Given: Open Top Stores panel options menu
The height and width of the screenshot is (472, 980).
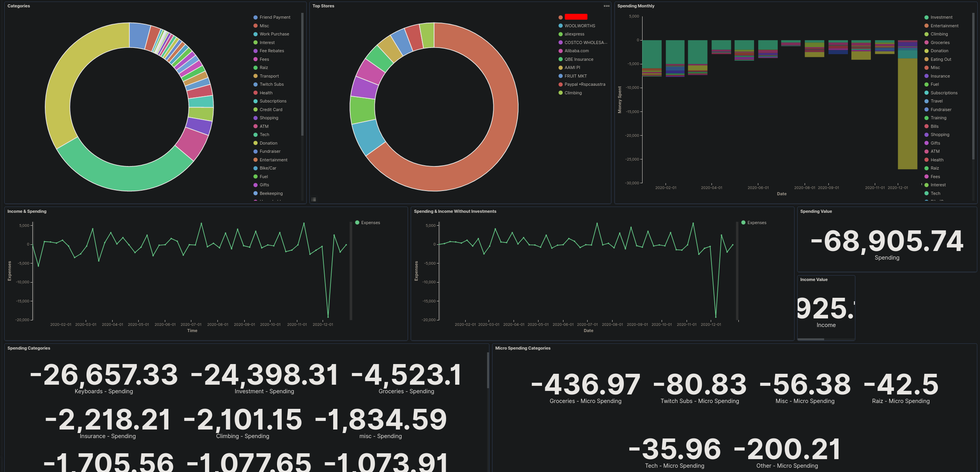Looking at the screenshot, I should pyautogui.click(x=606, y=6).
